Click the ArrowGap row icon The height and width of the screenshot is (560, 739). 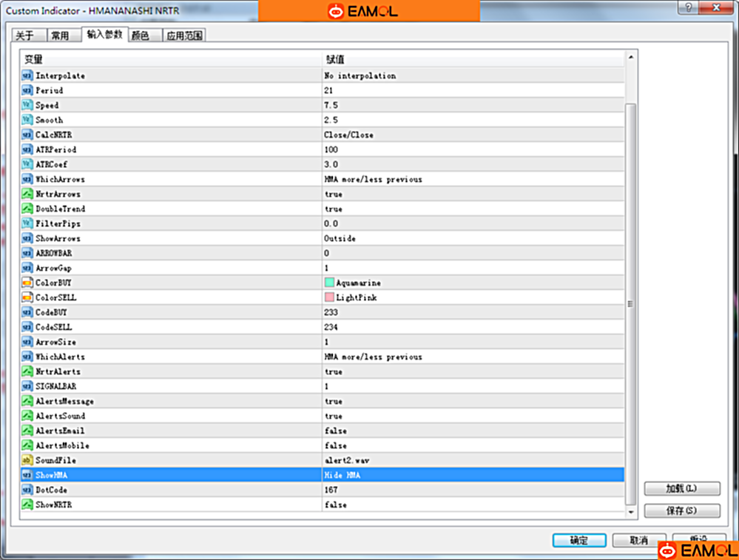(27, 268)
